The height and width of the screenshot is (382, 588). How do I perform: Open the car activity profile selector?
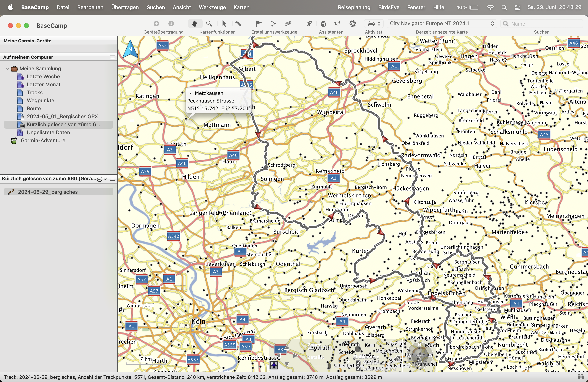tap(374, 23)
